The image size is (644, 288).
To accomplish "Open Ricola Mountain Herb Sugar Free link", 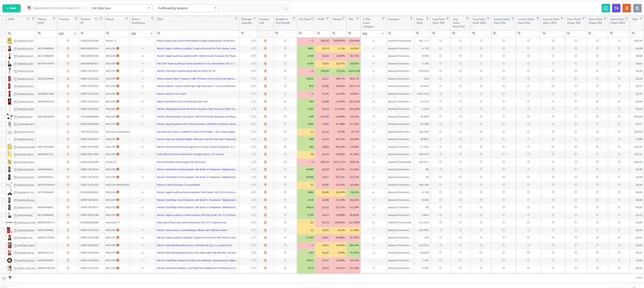I will 181,162.
